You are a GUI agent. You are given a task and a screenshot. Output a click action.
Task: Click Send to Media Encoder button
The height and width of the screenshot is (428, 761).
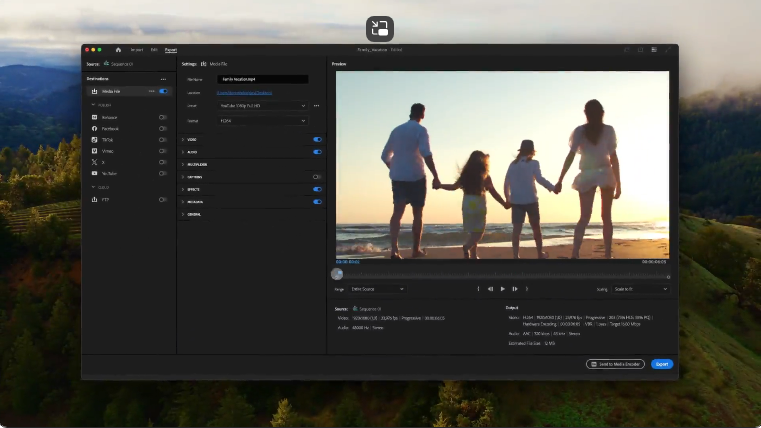[616, 364]
